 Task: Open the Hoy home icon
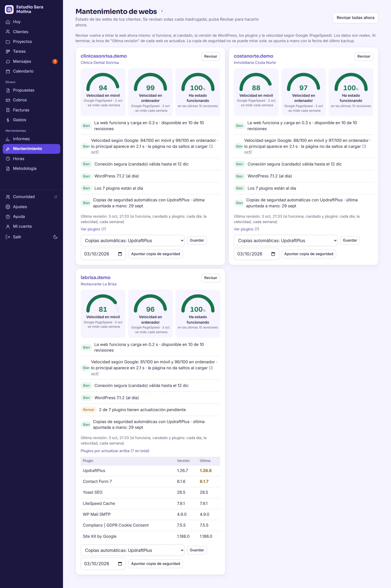click(8, 22)
